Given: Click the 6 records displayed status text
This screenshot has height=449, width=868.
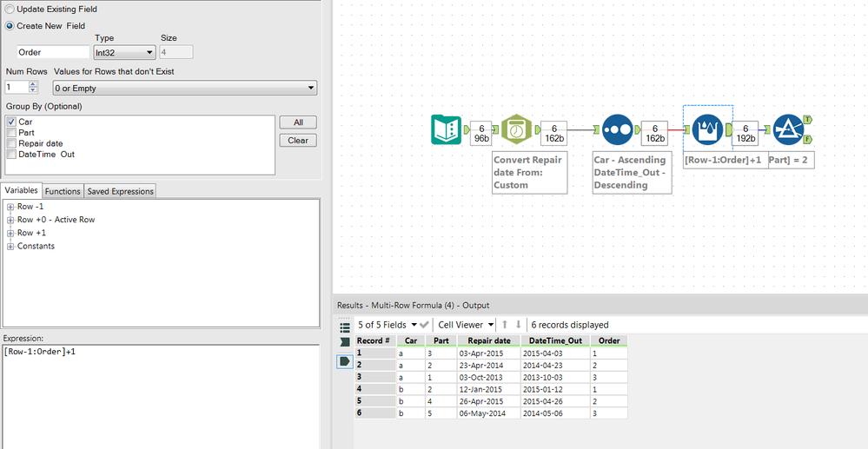Looking at the screenshot, I should 570,325.
